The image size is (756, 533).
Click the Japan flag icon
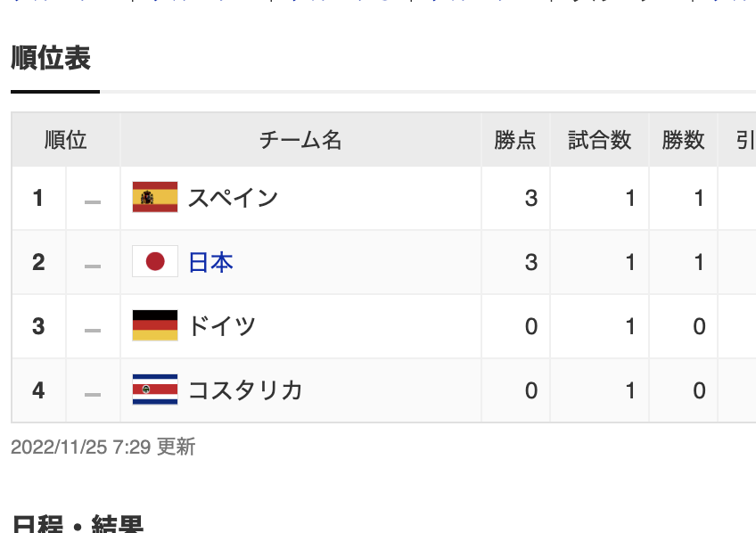click(x=155, y=261)
